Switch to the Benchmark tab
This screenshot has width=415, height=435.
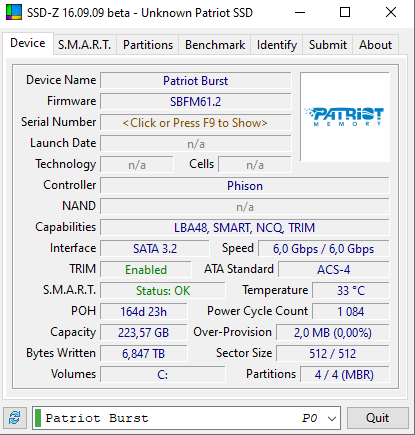(215, 45)
